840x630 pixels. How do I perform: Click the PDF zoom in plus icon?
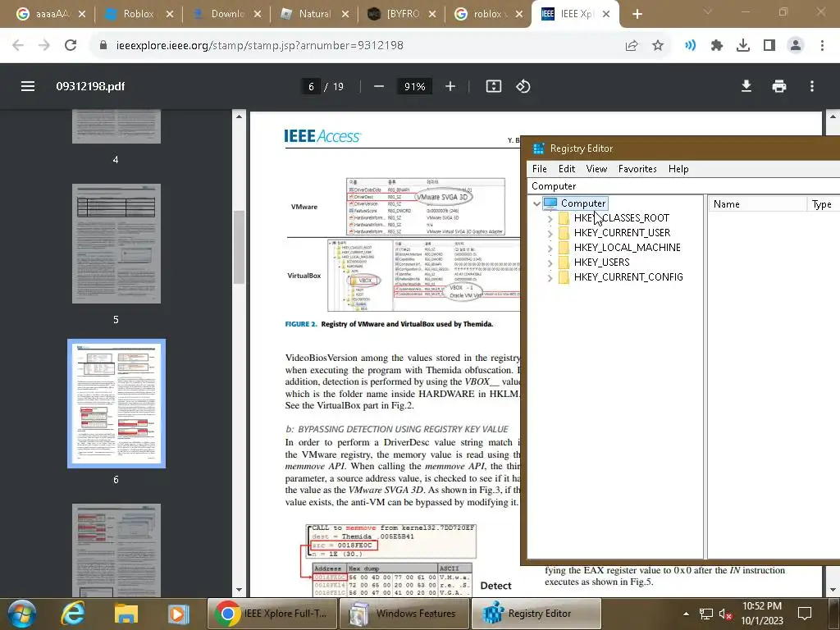[x=450, y=86]
